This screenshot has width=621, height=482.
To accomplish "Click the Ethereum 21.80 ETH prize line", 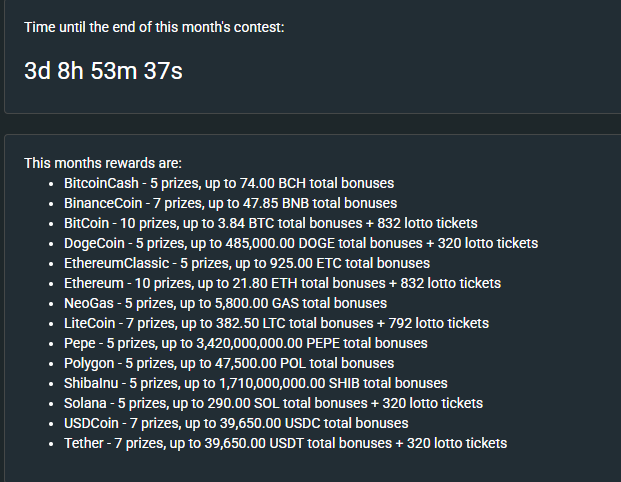I will click(x=282, y=283).
